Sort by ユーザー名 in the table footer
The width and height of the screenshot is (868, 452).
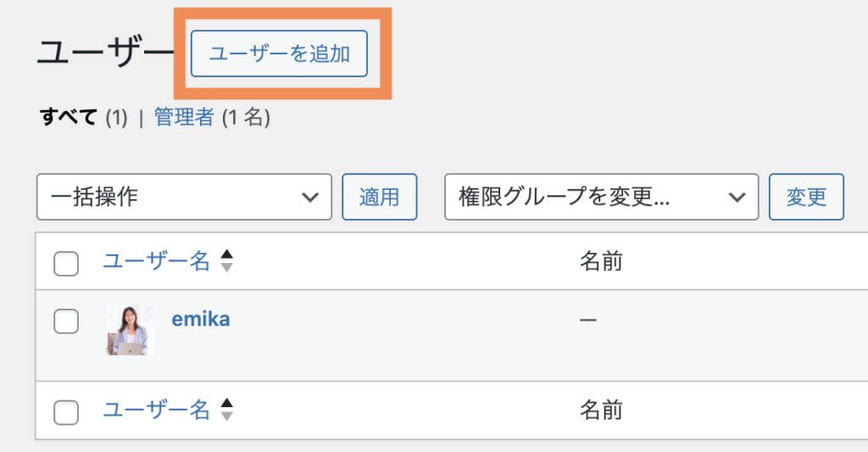pos(156,410)
